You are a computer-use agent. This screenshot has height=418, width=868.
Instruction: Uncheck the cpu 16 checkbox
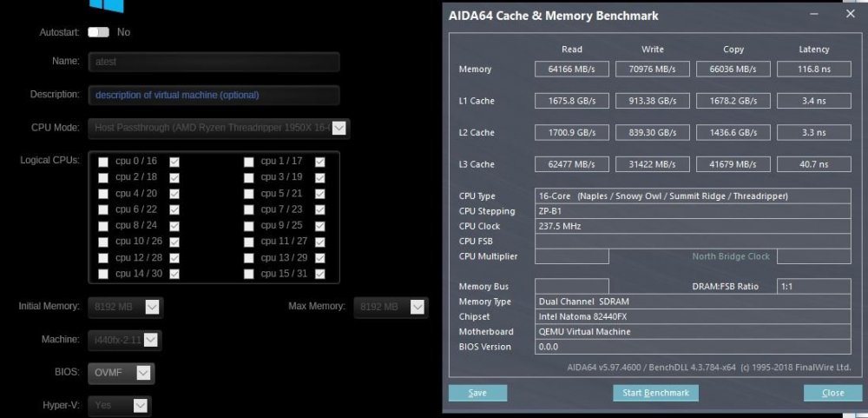coord(174,162)
